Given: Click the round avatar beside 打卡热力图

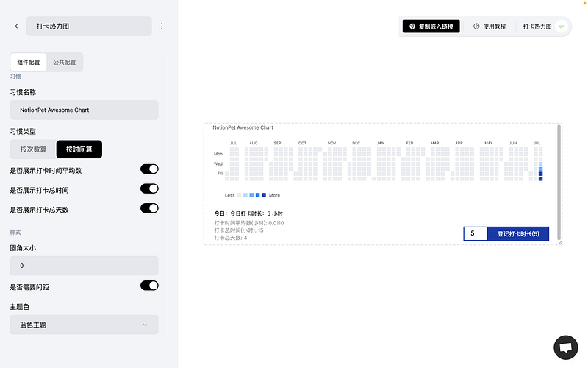Looking at the screenshot, I should 562,26.
